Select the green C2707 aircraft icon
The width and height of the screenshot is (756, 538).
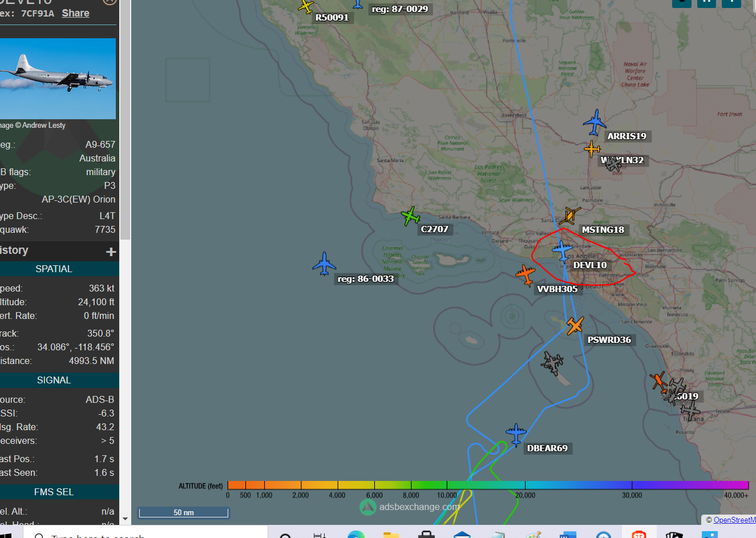(x=410, y=216)
